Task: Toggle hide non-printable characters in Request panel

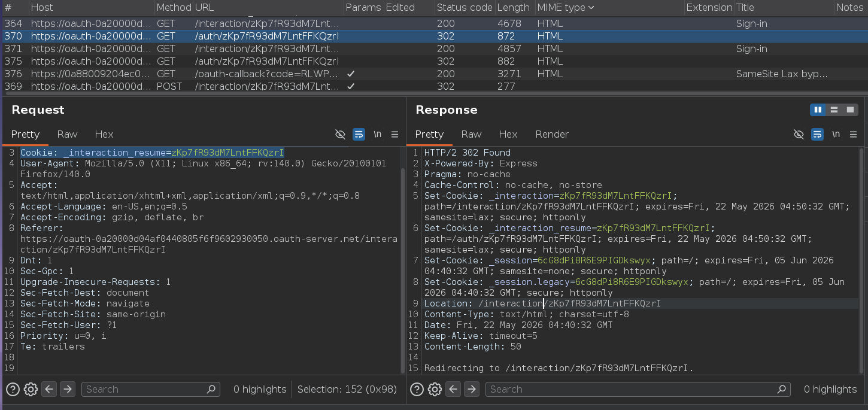Action: 340,134
